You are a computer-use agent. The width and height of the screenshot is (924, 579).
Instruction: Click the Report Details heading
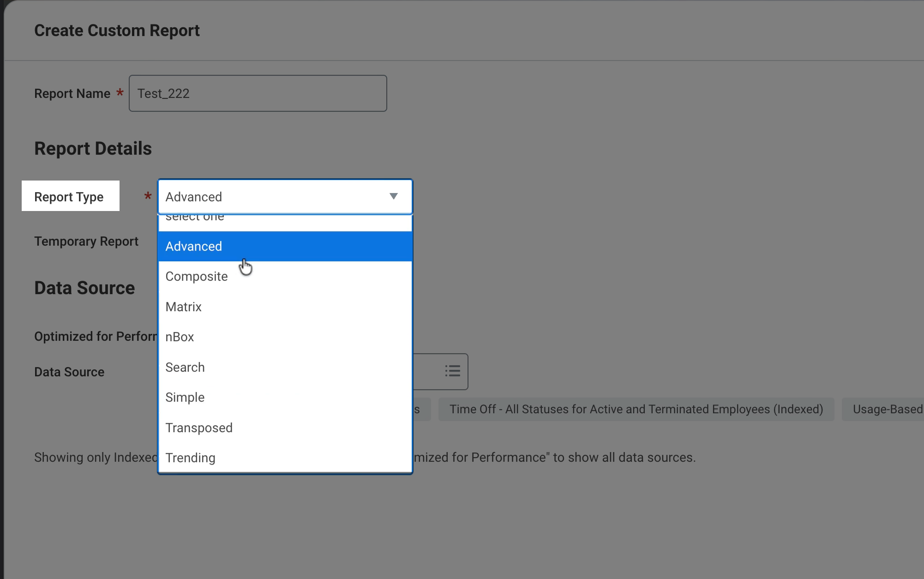click(93, 149)
